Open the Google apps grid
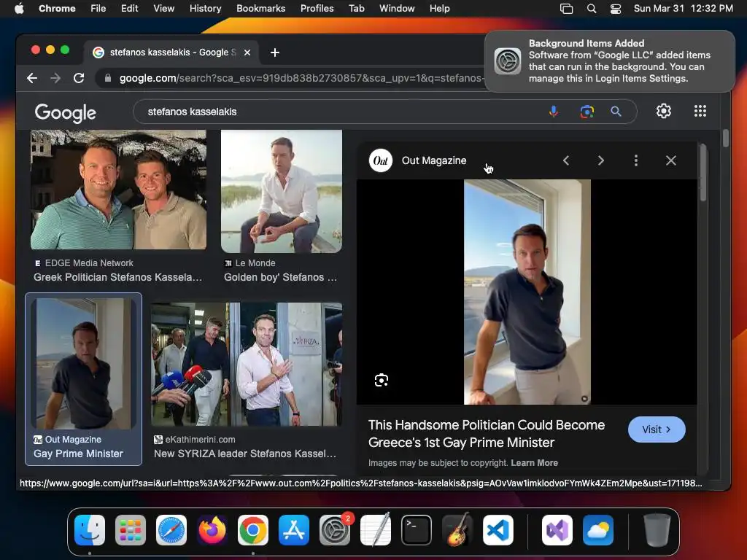747x560 pixels. (x=700, y=111)
